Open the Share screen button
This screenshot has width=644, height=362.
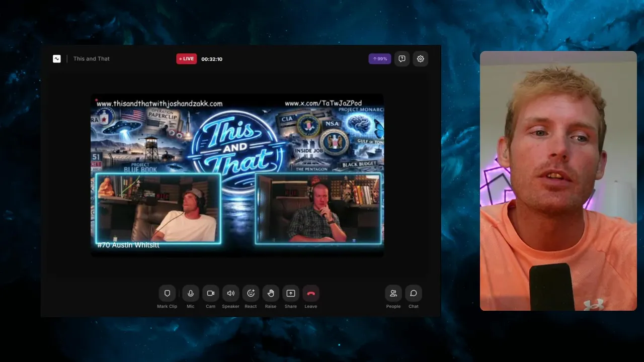click(291, 293)
